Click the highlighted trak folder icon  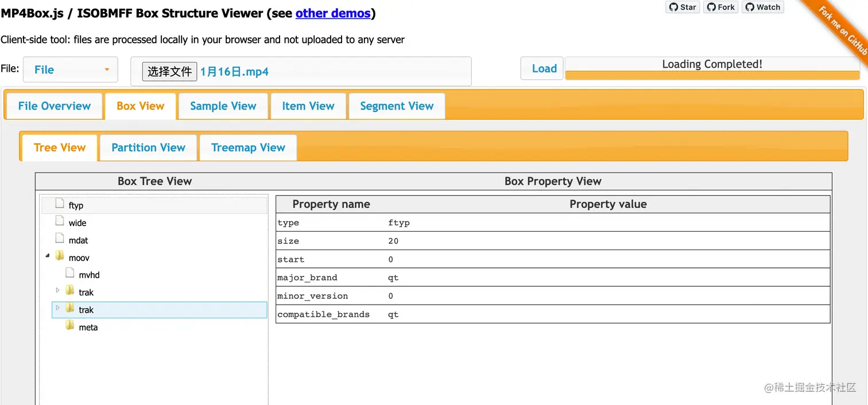pos(70,308)
